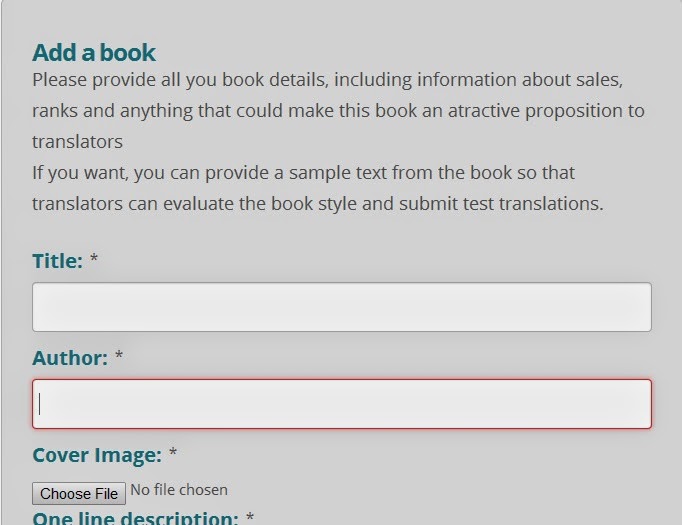Screen dimensions: 682x525
Task: Focus the red-outlined Author input field
Action: click(x=342, y=404)
